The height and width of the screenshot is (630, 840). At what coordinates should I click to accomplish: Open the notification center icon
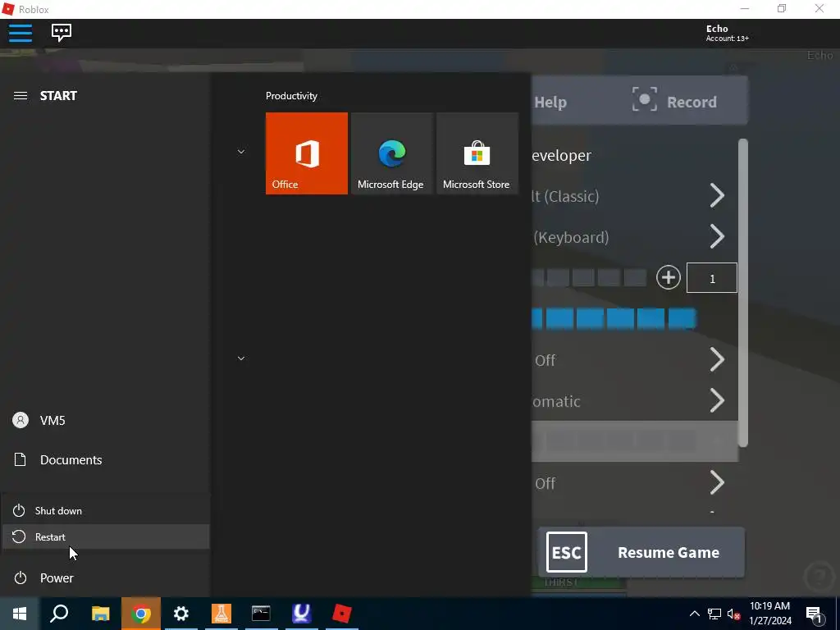814,614
